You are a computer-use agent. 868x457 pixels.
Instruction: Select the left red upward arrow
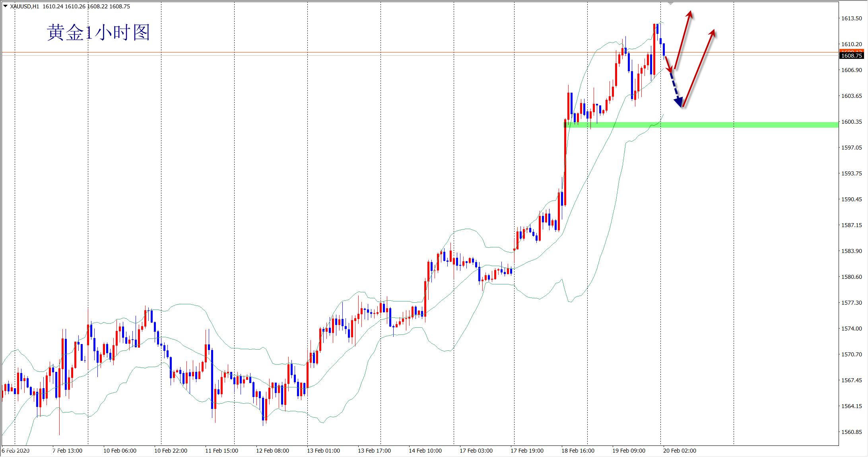[x=683, y=40]
